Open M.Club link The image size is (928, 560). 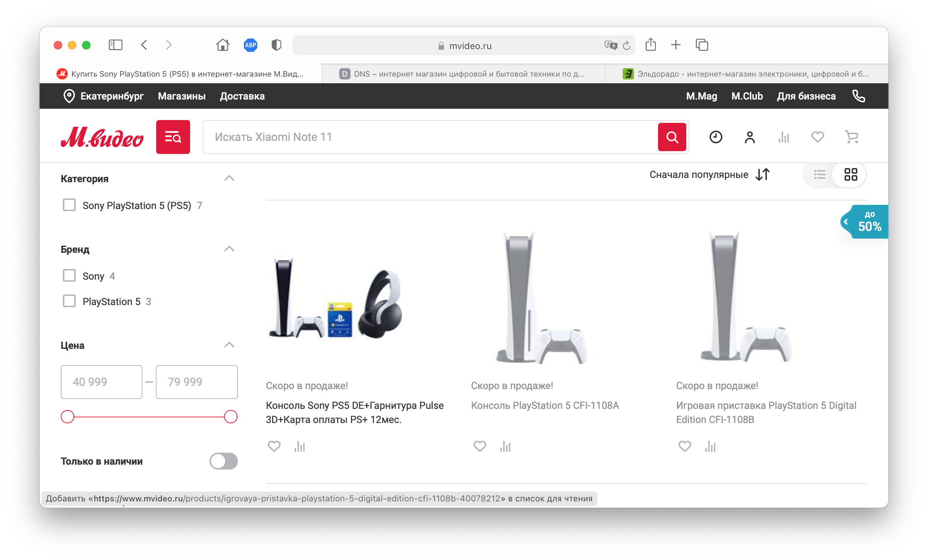747,96
